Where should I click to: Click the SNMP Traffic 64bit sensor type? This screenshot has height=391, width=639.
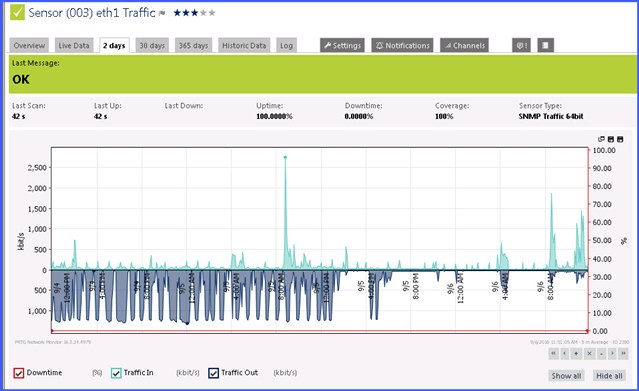click(551, 116)
